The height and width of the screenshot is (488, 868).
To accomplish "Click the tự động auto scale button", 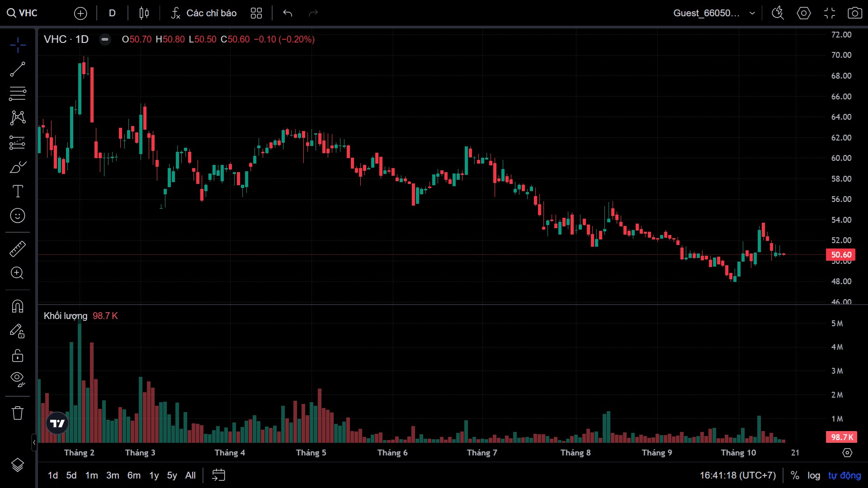I will 844,475.
